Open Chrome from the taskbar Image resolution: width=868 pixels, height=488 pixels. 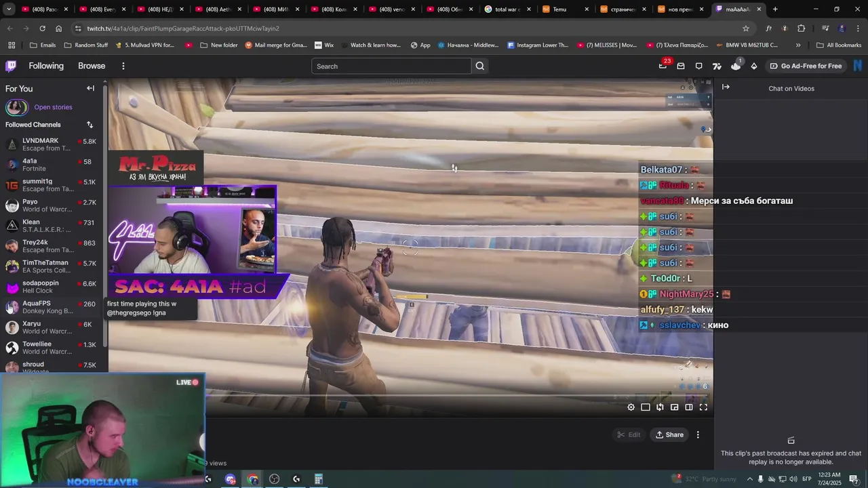[252, 479]
